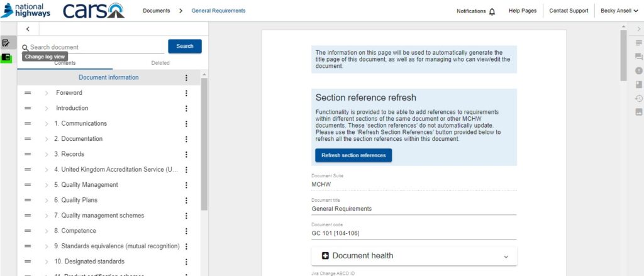Viewport: 644px width, 276px height.
Task: Click the image panel icon
Action: [639, 112]
